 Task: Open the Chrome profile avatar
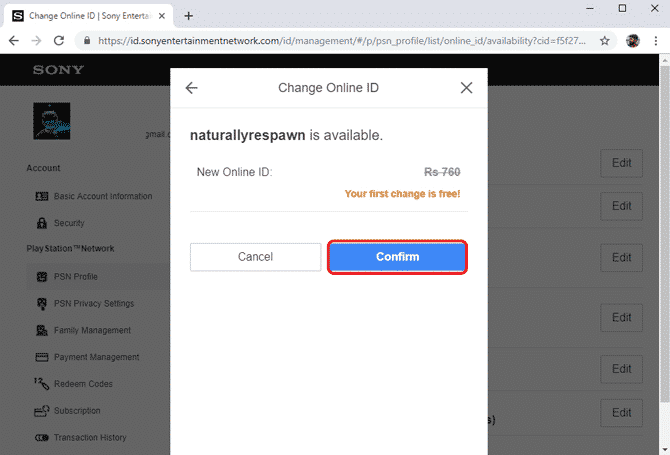click(x=633, y=41)
